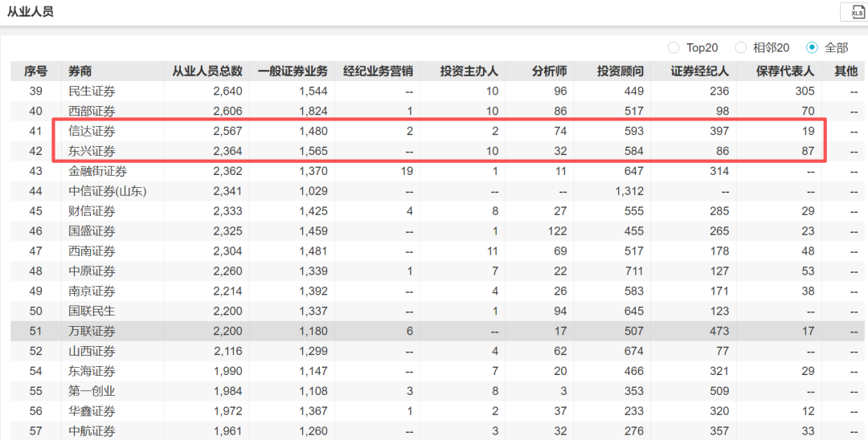This screenshot has height=440, width=868.
Task: Sort by 经纪业务营销 column header
Action: coord(378,71)
